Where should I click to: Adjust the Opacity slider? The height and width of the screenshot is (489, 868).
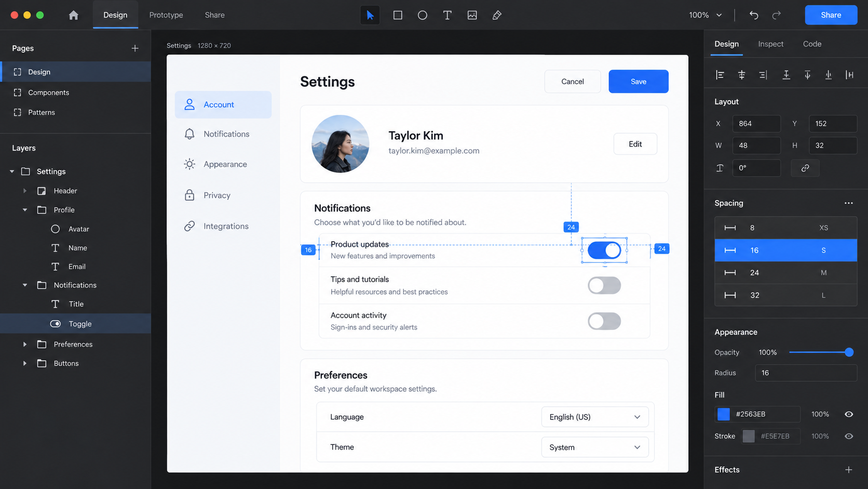coord(821,352)
